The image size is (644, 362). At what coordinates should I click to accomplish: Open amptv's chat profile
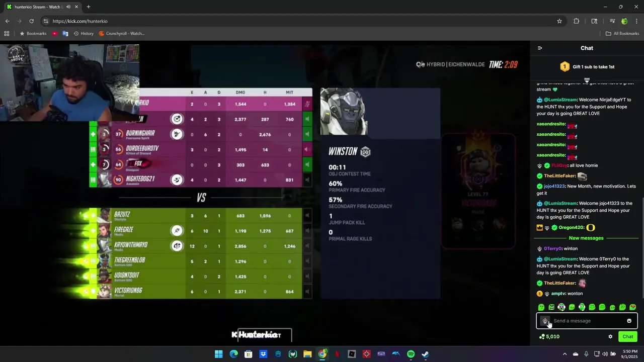click(558, 294)
